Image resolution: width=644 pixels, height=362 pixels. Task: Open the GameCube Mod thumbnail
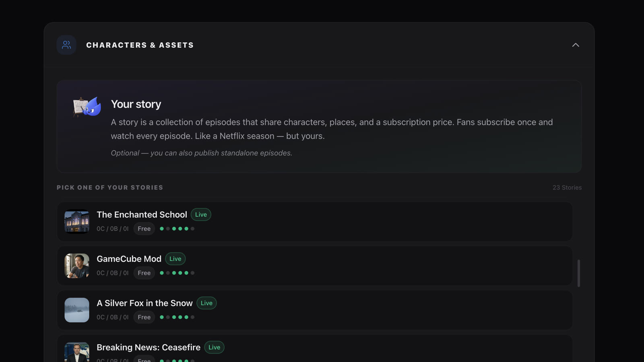(x=77, y=266)
